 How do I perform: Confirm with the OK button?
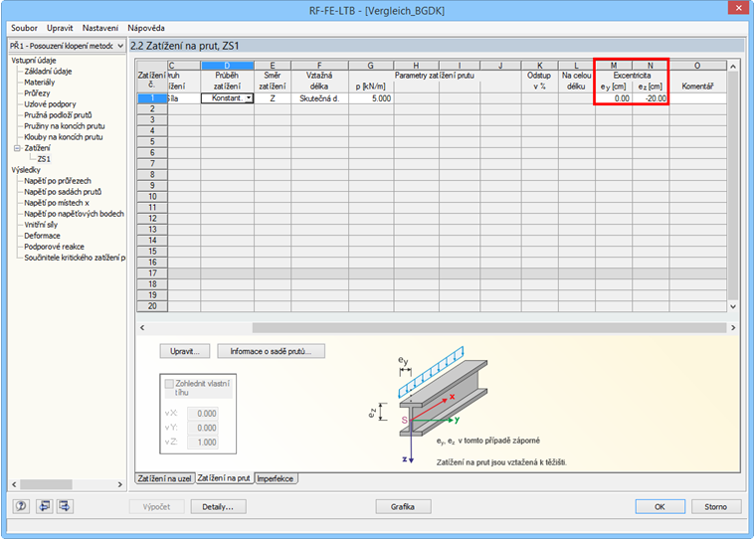click(660, 507)
